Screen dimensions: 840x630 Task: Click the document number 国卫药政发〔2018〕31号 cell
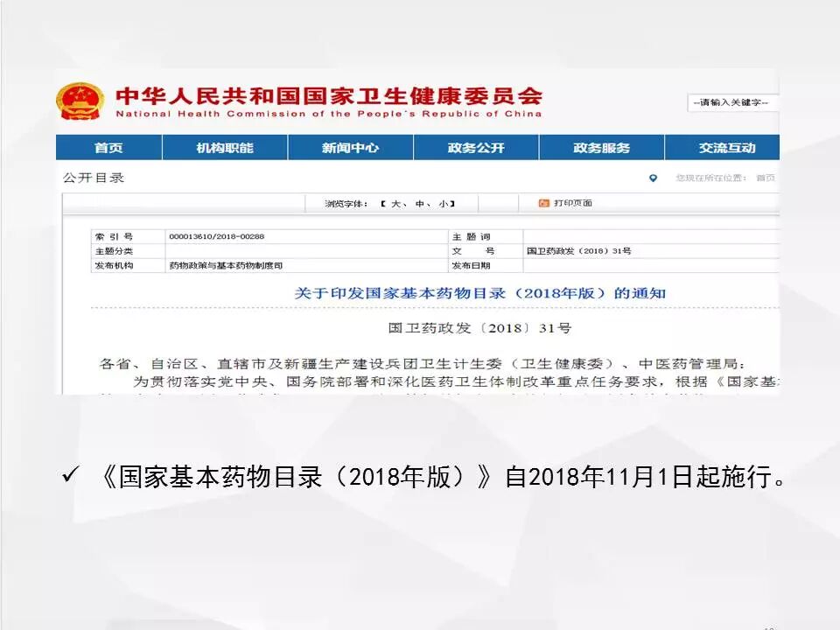579,251
